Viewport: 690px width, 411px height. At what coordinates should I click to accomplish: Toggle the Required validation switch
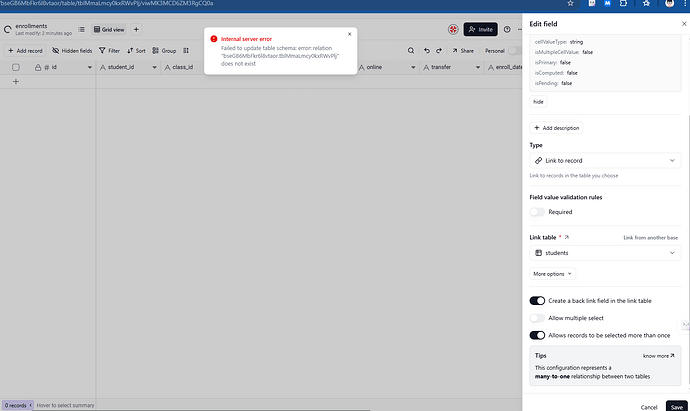(x=537, y=212)
